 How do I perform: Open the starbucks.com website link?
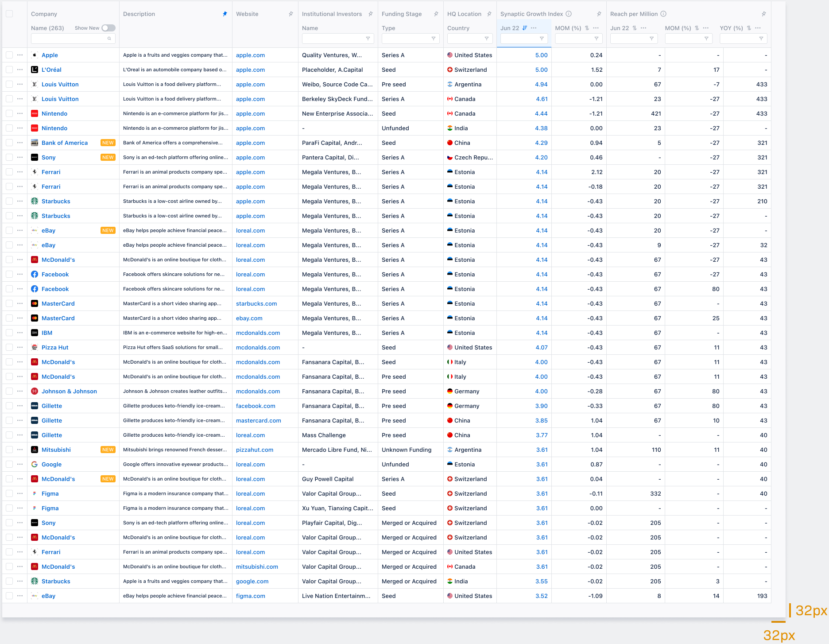pyautogui.click(x=256, y=303)
